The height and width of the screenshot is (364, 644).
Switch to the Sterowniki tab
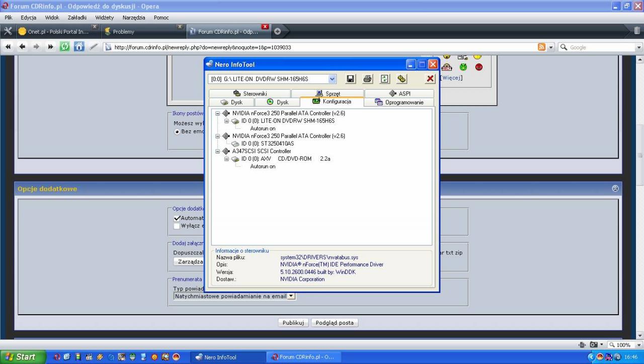250,94
